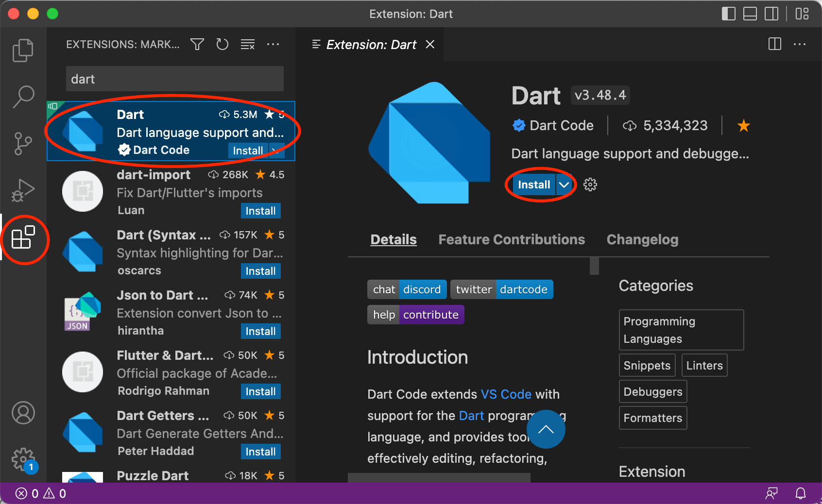The height and width of the screenshot is (504, 822).
Task: Open errors and warnings in status bar
Action: (41, 494)
